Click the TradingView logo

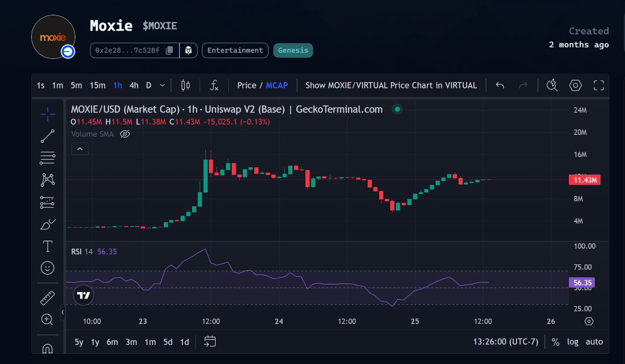coord(83,295)
